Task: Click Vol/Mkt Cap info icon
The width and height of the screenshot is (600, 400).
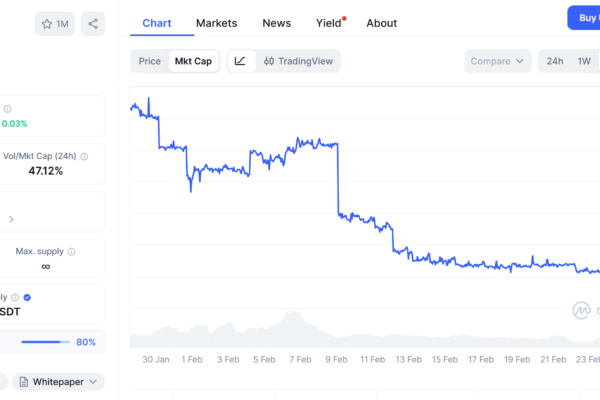Action: [x=84, y=156]
